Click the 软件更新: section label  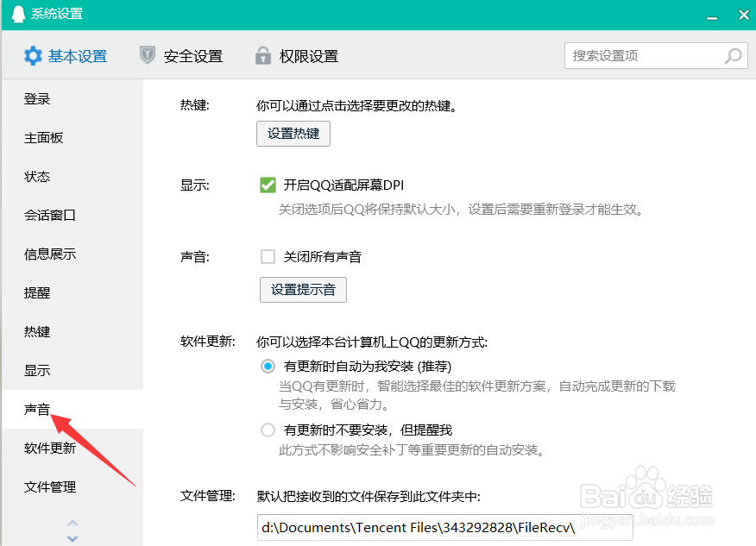click(x=208, y=342)
